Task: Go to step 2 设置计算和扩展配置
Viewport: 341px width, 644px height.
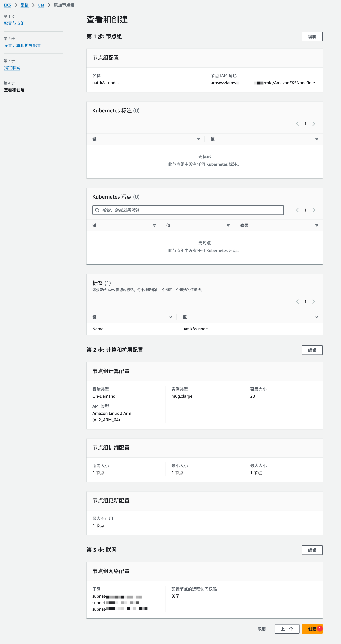Action: coord(22,45)
